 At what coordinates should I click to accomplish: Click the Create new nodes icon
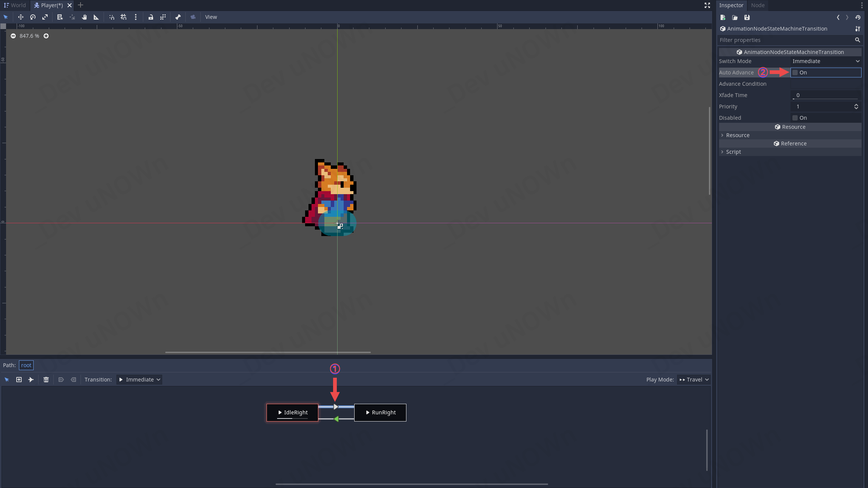(x=19, y=380)
